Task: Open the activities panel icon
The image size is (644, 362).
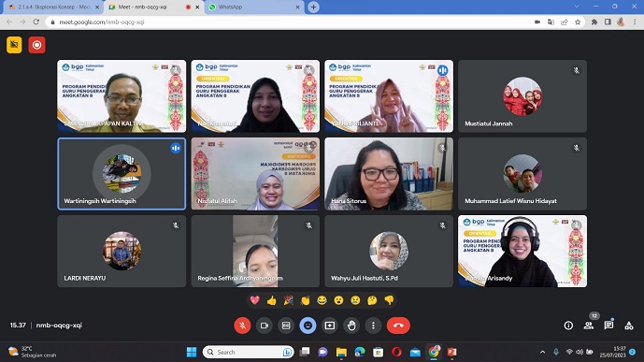Action: (629, 326)
